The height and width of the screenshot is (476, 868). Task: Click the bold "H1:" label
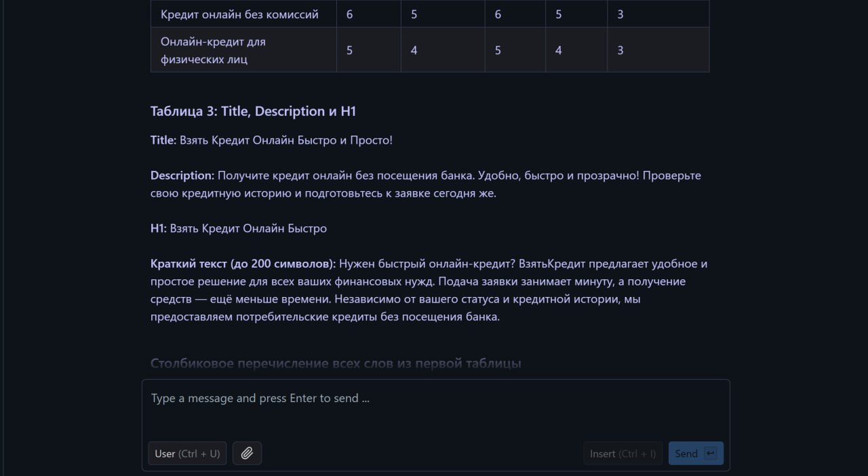coord(158,229)
